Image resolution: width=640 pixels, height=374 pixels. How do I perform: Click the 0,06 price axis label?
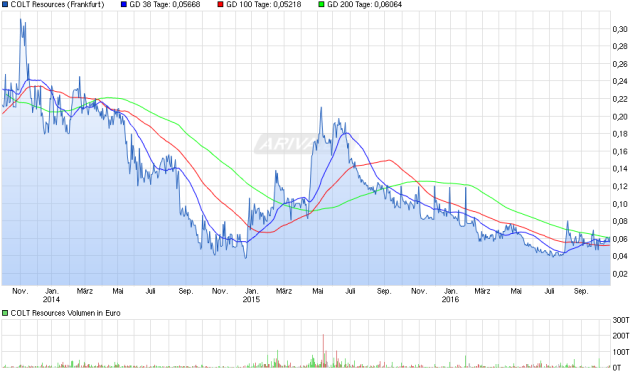620,239
